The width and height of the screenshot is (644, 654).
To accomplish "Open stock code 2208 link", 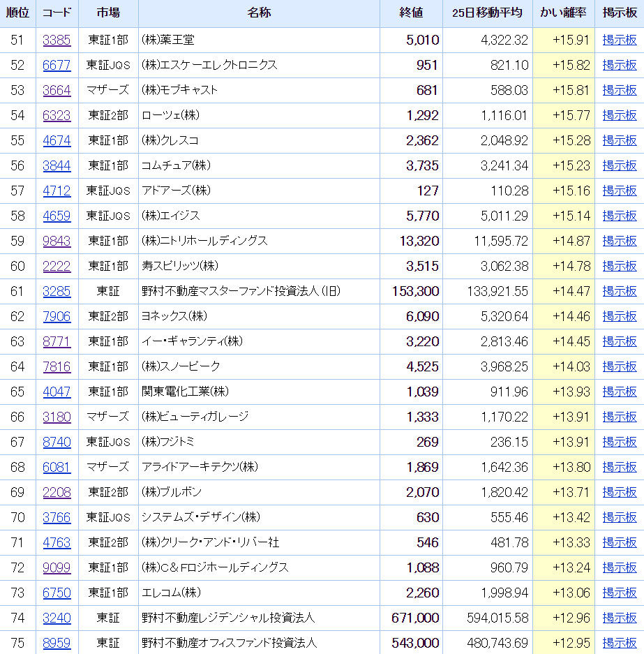I will point(57,492).
